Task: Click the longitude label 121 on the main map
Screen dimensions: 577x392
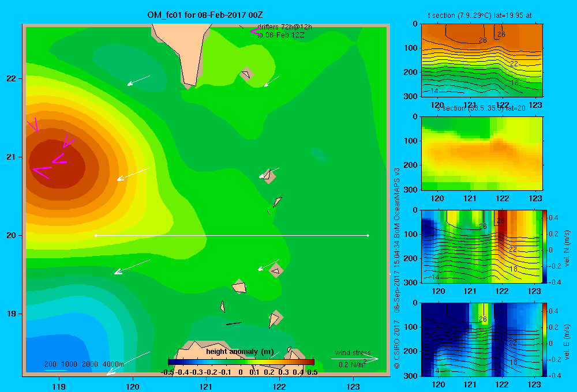Action: point(206,386)
